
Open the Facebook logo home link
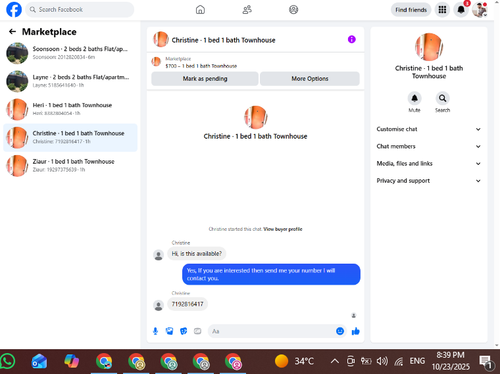pyautogui.click(x=14, y=9)
